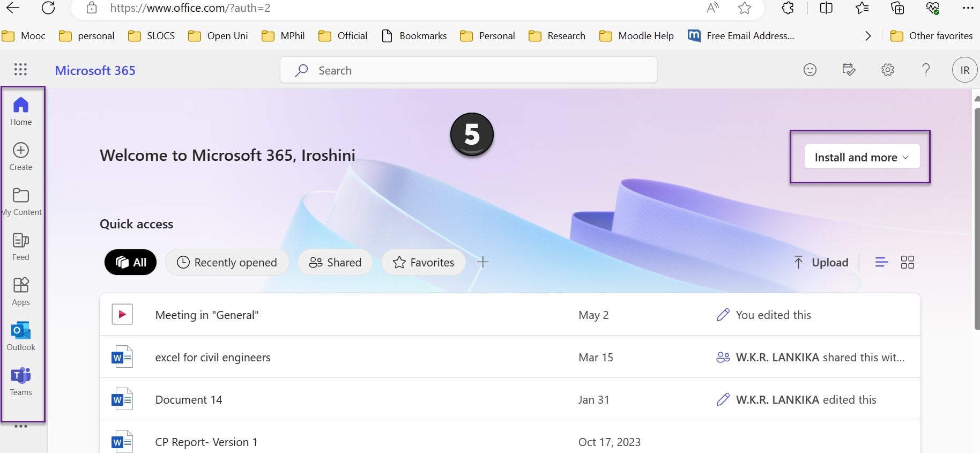This screenshot has width=980, height=453.
Task: Open the help question mark icon
Action: [926, 70]
